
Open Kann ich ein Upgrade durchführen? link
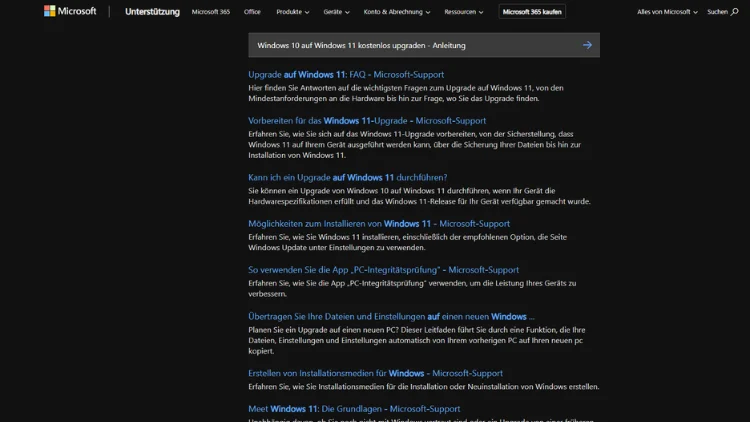coord(348,178)
